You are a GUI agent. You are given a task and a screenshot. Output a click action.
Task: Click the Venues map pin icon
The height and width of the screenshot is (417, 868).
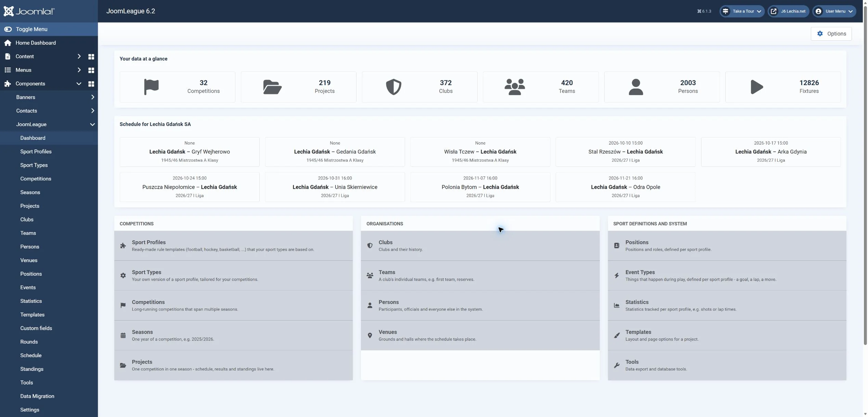(370, 335)
